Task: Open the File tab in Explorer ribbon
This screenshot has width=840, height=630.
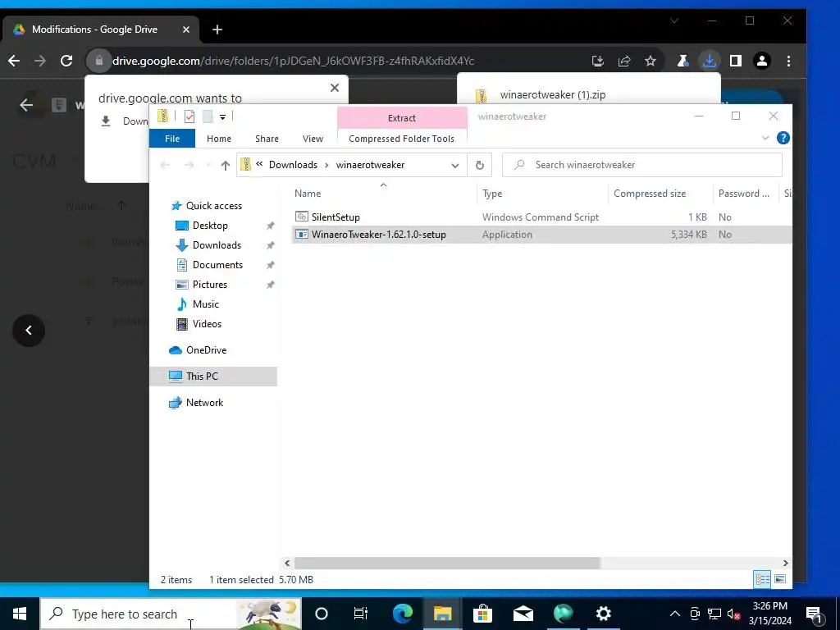Action: pos(172,138)
